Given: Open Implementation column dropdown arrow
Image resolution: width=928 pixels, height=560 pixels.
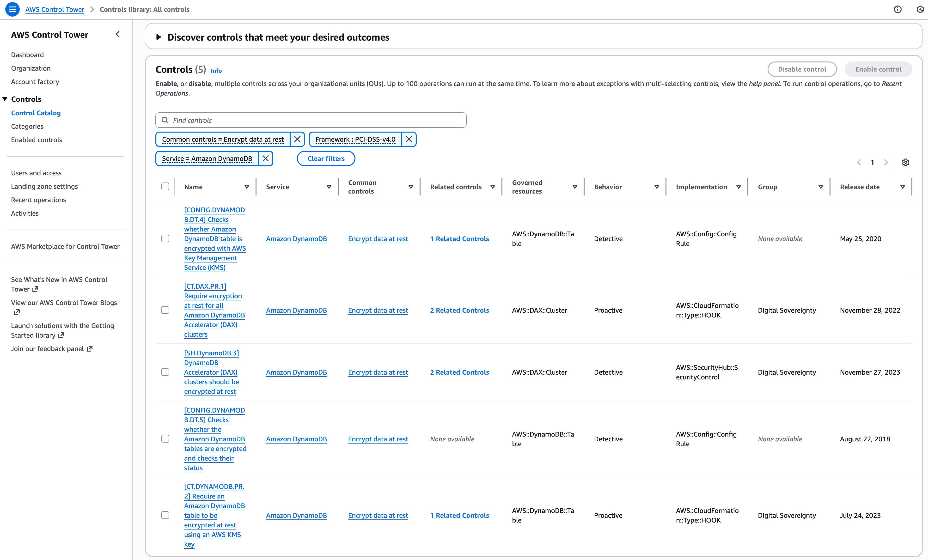Looking at the screenshot, I should pos(739,187).
